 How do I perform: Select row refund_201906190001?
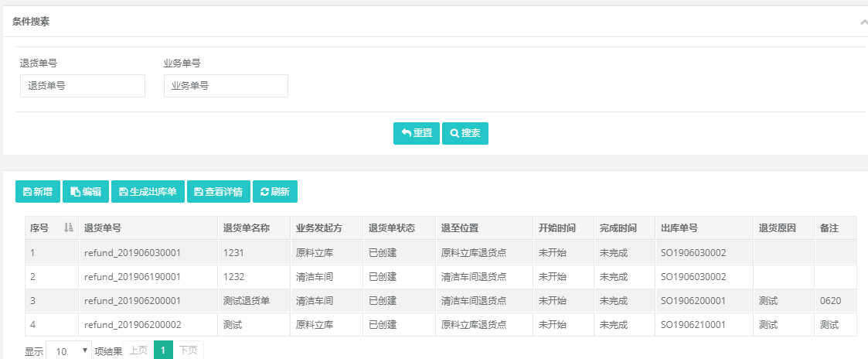tap(441, 276)
